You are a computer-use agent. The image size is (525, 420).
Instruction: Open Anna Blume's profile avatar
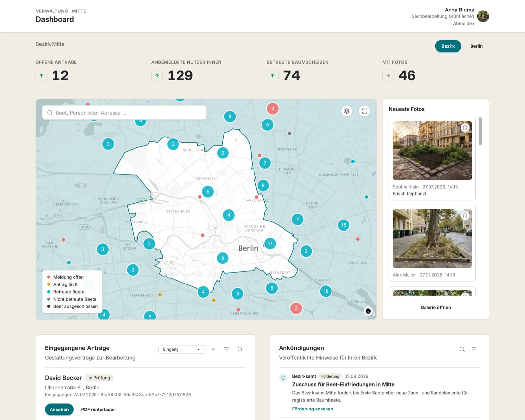point(483,16)
